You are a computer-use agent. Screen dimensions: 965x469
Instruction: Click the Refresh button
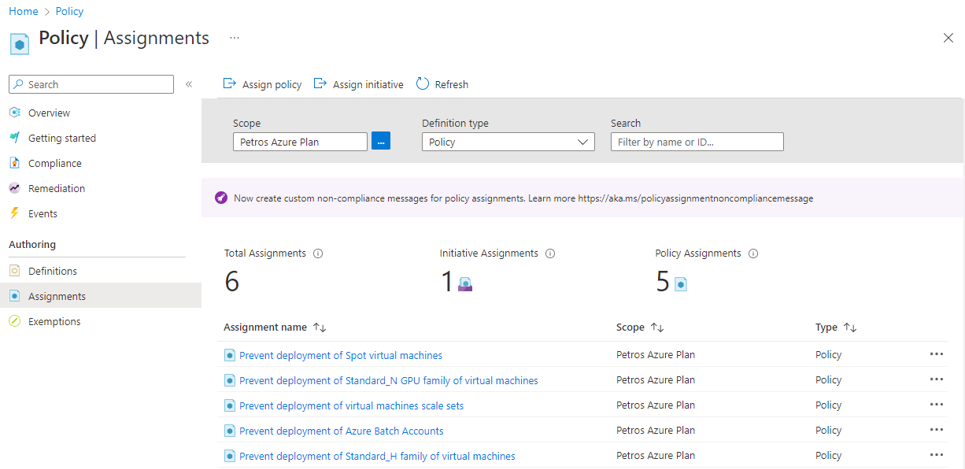[x=442, y=84]
